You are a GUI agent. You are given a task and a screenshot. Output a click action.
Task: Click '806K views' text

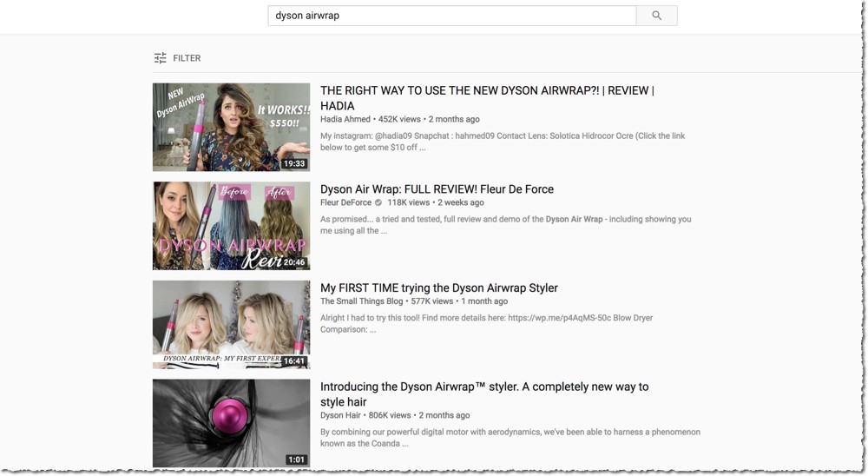point(390,415)
